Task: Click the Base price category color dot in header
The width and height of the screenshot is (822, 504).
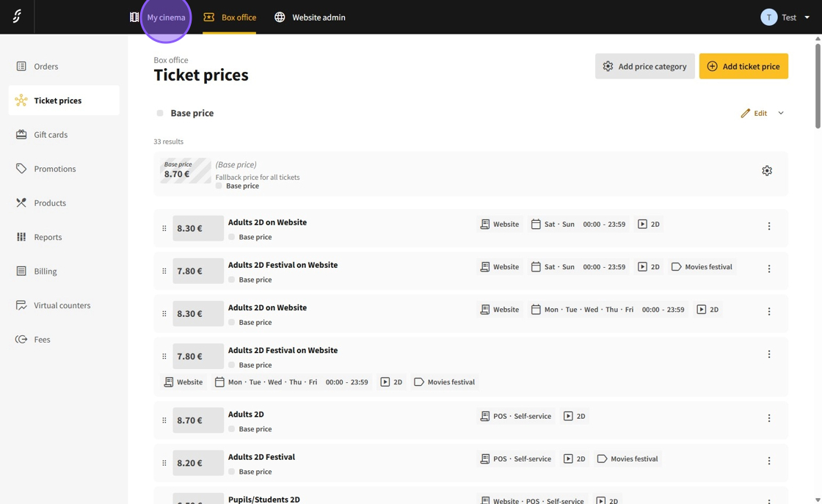Action: pos(160,113)
